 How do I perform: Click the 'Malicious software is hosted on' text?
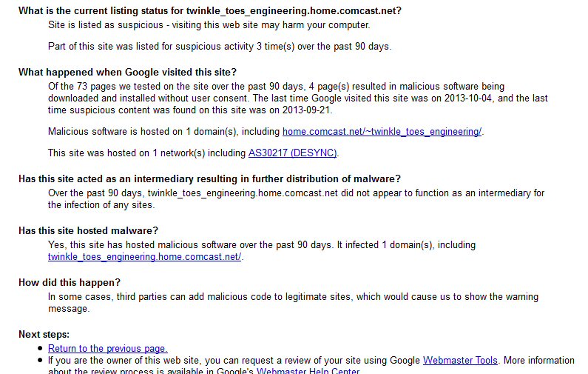click(x=163, y=132)
